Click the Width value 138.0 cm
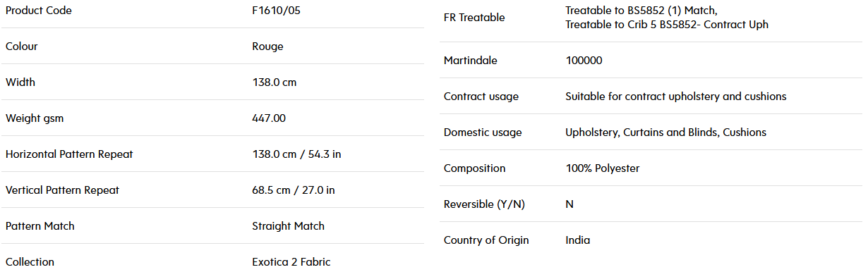The width and height of the screenshot is (868, 272). click(x=274, y=82)
